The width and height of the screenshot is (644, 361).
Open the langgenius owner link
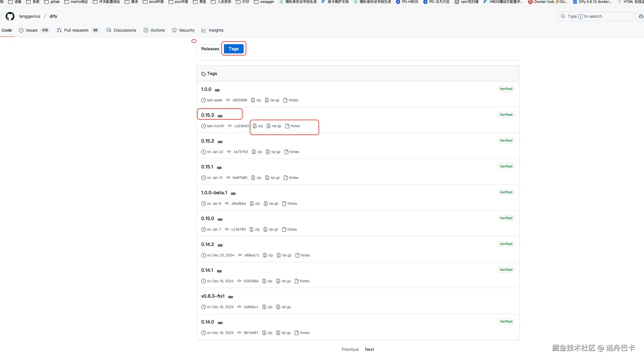pos(30,16)
